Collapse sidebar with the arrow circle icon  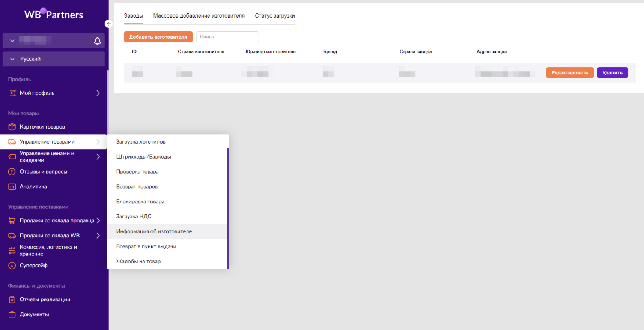[108, 24]
